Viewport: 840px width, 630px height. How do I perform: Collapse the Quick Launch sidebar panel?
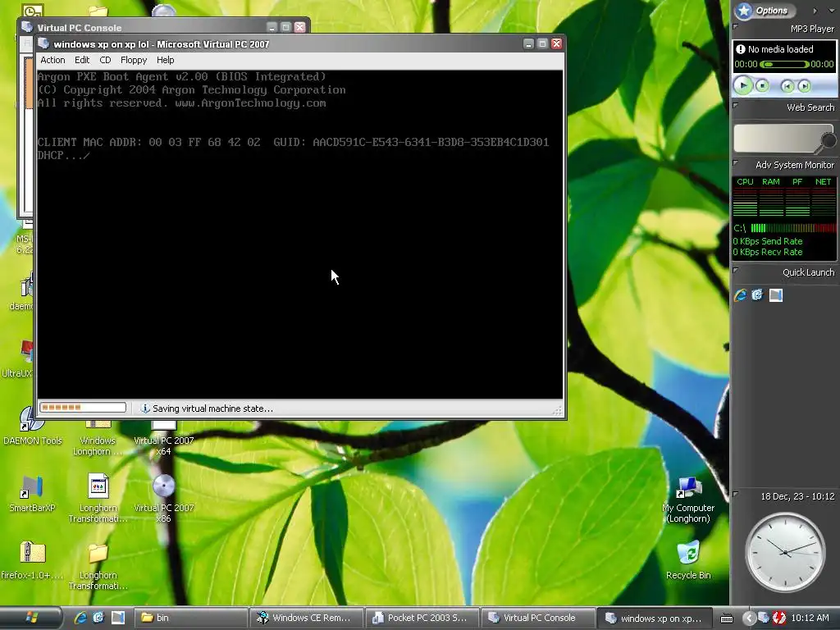coord(736,270)
